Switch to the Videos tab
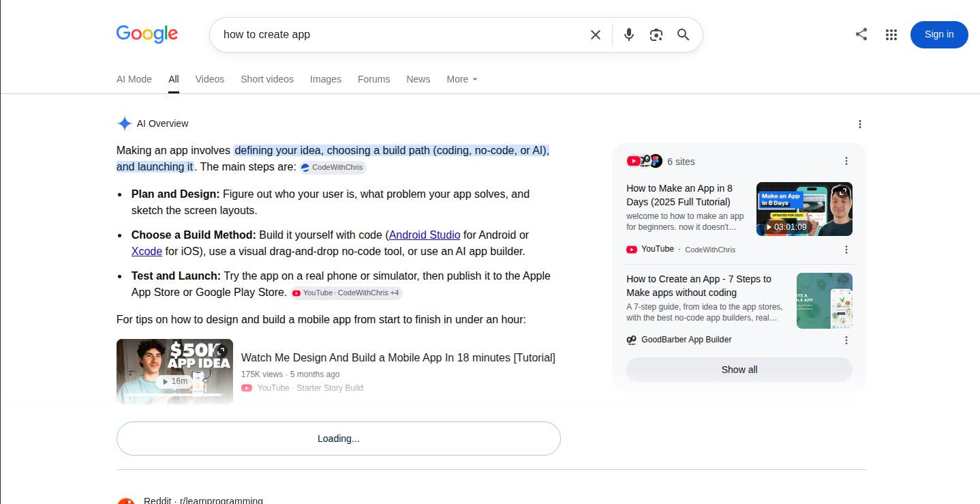This screenshot has width=980, height=504. (210, 79)
